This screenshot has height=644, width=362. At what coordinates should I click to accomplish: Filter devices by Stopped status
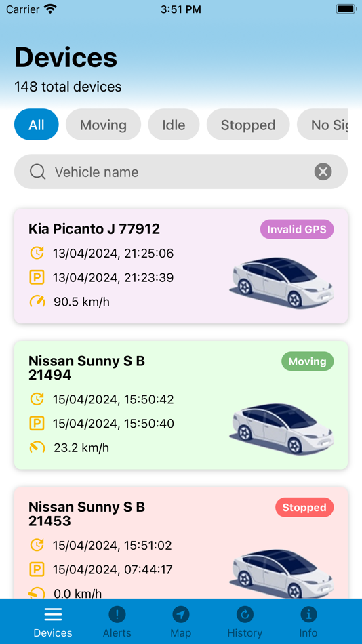click(248, 125)
